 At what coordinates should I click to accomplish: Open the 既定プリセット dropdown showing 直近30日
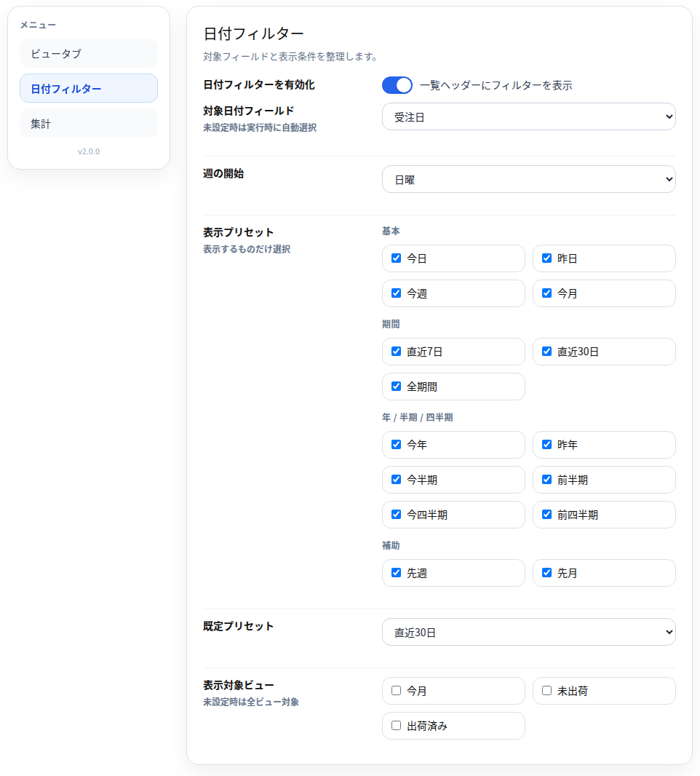click(x=529, y=632)
